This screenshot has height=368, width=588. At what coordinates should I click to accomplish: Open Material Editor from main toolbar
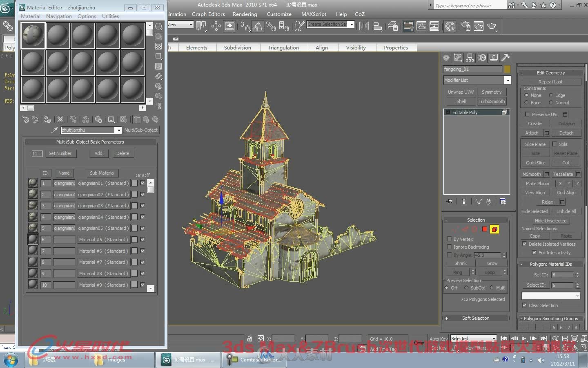450,26
